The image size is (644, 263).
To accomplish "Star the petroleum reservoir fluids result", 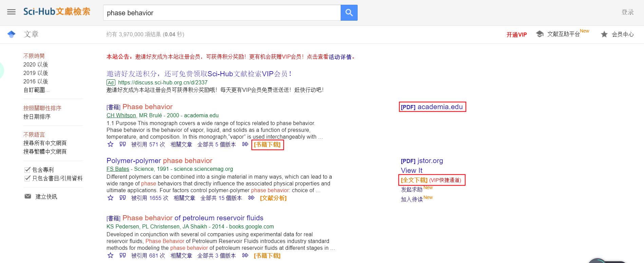I will tap(110, 256).
